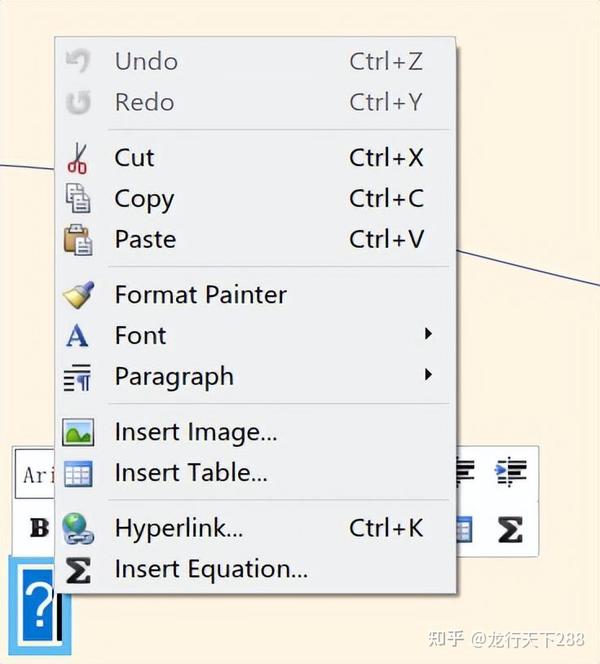Click the Hyperlink globe icon
Screen dimensions: 600x664
tap(77, 528)
